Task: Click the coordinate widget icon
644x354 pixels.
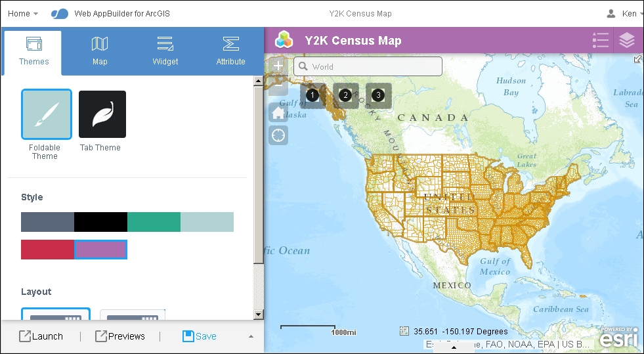Action: (404, 331)
